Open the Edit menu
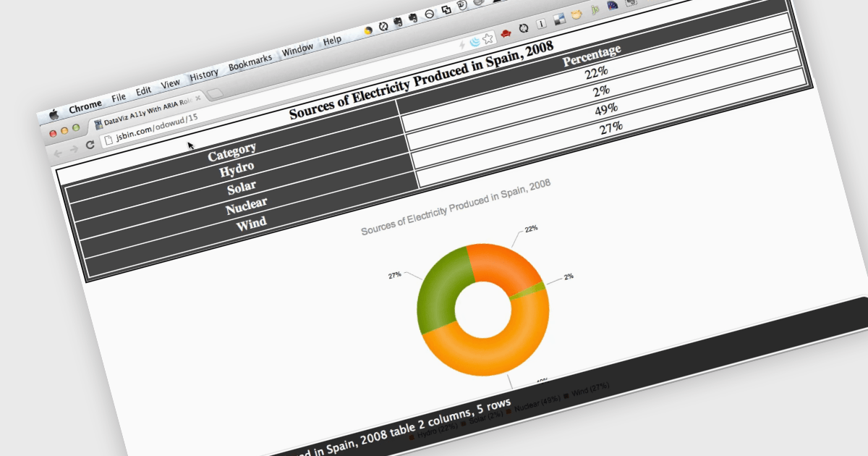This screenshot has height=456, width=868. [144, 90]
